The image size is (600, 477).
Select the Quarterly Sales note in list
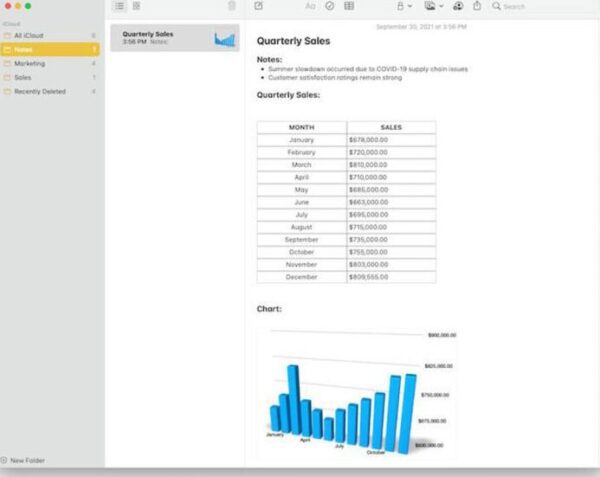[175, 38]
